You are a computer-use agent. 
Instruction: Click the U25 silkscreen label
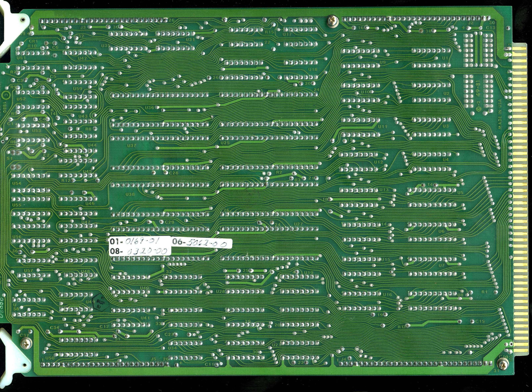point(225,143)
